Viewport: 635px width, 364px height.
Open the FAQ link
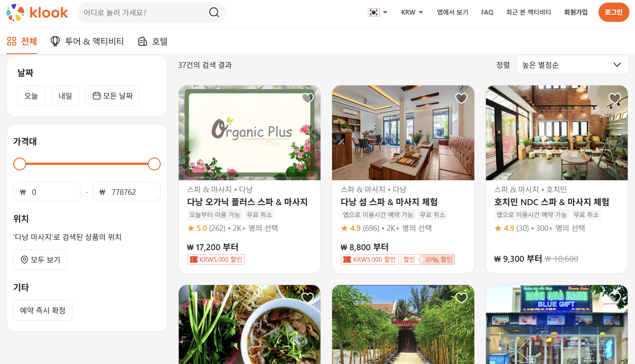tap(487, 12)
